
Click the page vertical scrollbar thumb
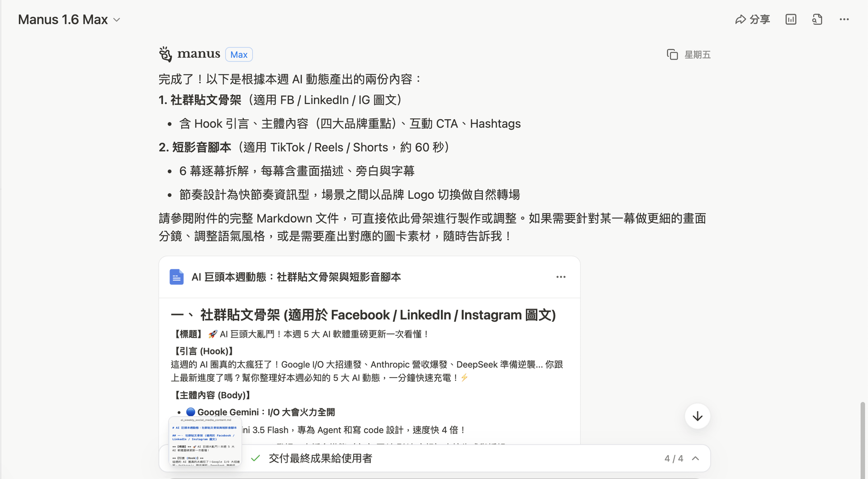pos(863,438)
